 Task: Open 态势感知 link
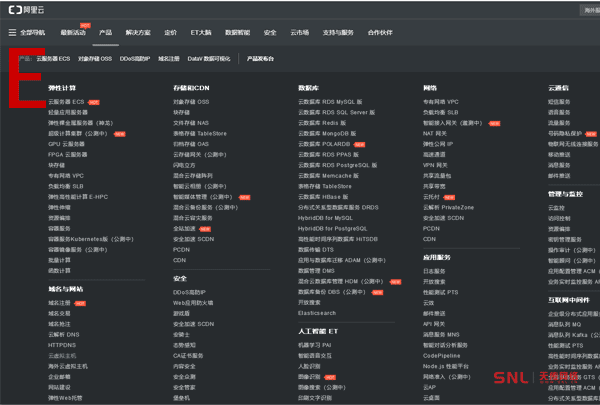point(184,345)
